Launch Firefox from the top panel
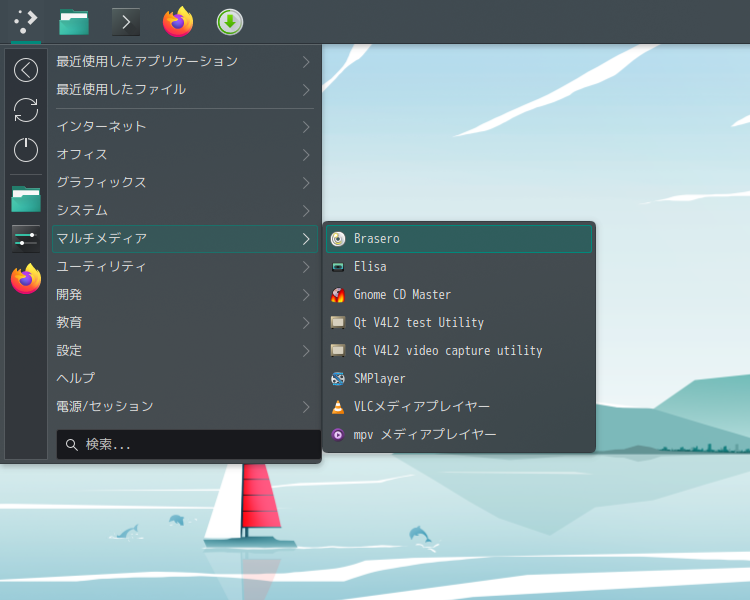The width and height of the screenshot is (750, 600). pos(178,22)
